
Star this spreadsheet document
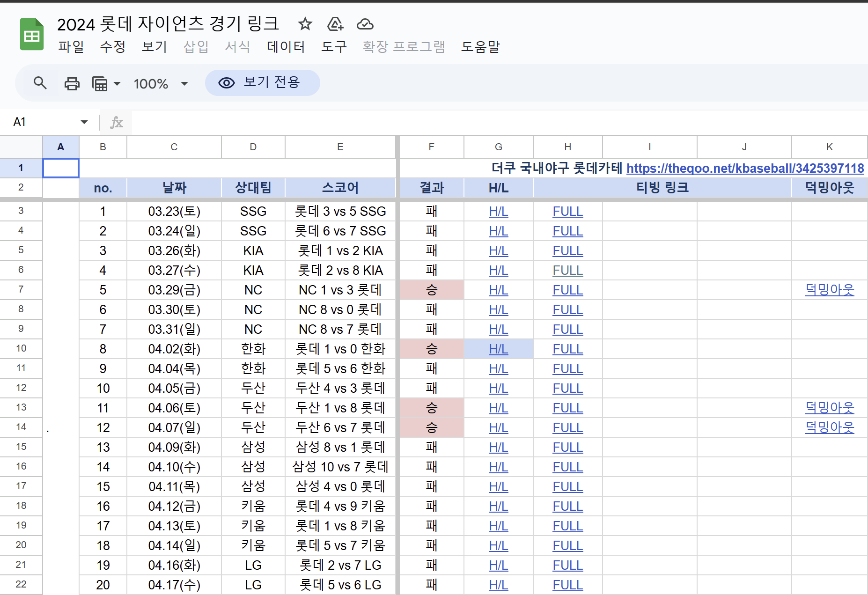tap(305, 24)
